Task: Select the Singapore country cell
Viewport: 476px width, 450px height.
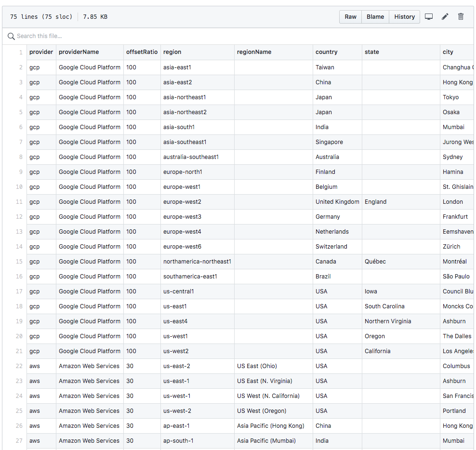Action: click(x=337, y=142)
